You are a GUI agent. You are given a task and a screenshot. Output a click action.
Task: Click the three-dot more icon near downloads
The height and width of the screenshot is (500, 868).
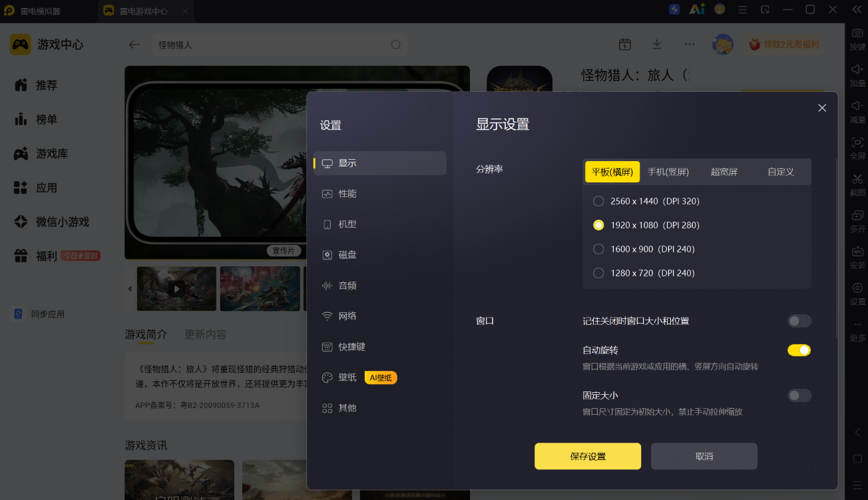(690, 44)
